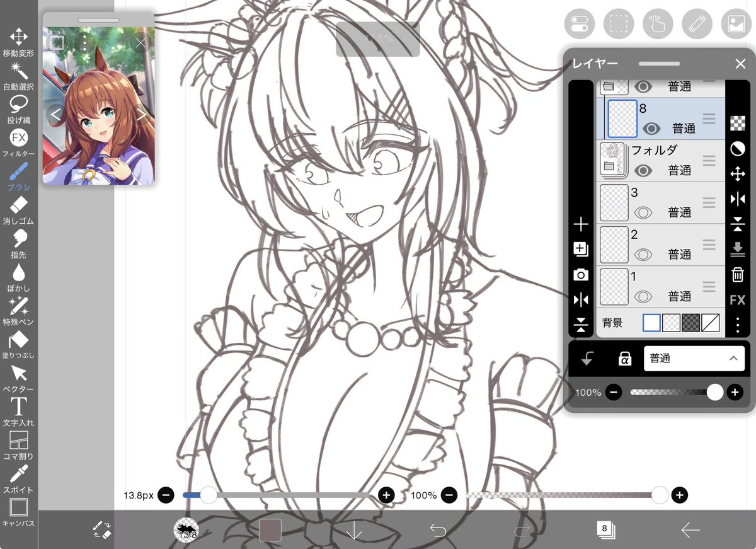Open the layers button showing 8
The width and height of the screenshot is (756, 549).
coord(605,529)
